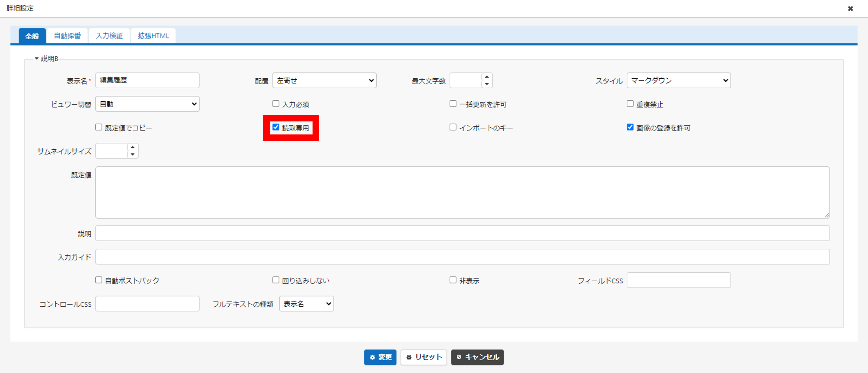Switch to the 全般 tab
Screen dimensions: 868x373
click(x=32, y=36)
